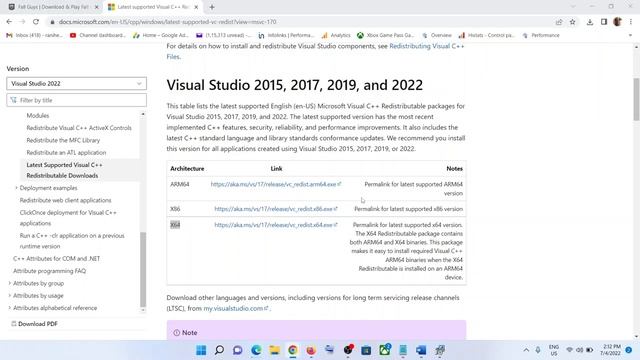The width and height of the screenshot is (640, 360).
Task: Open the Windows Start menu
Action: coord(201,350)
